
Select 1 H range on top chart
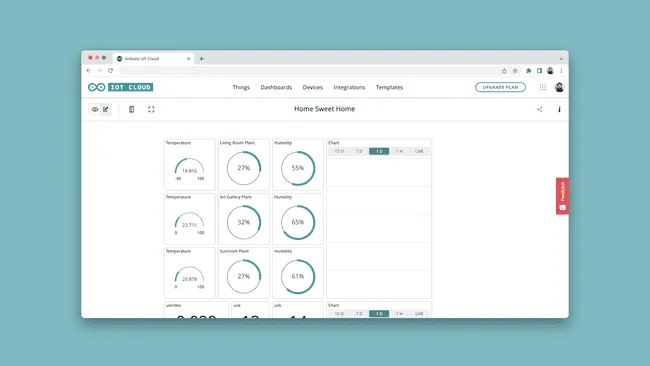(399, 151)
